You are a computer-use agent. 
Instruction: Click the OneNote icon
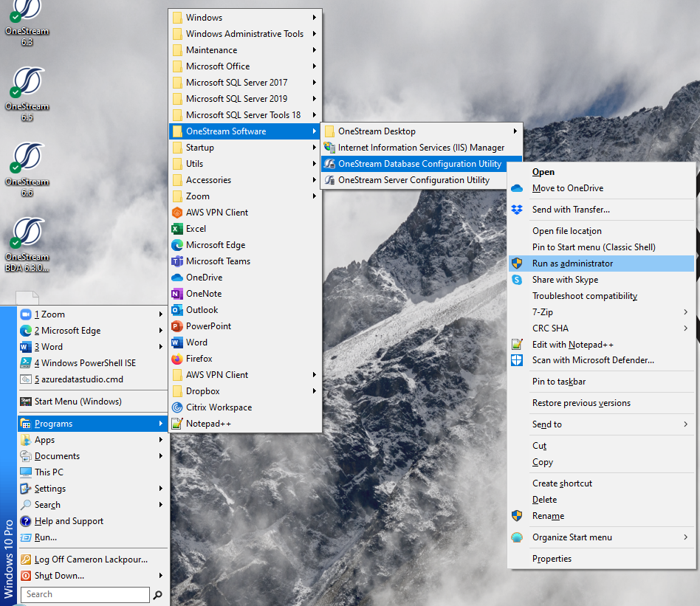[x=177, y=294]
